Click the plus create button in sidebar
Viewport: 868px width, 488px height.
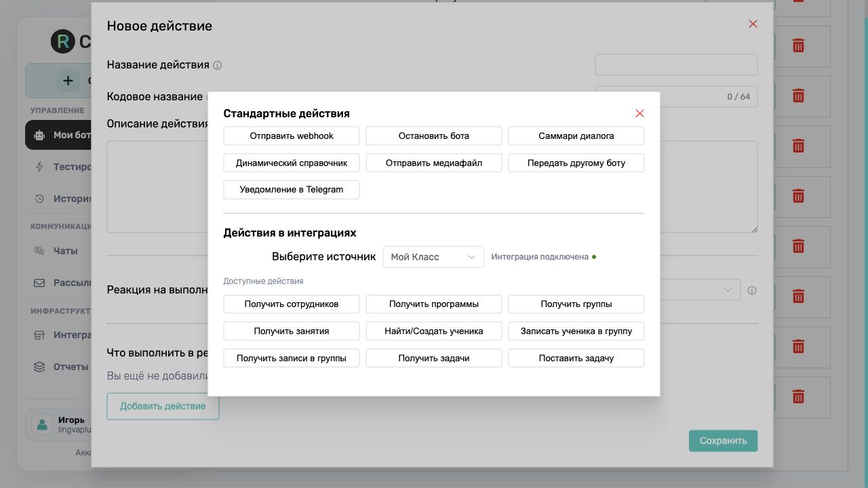coord(67,81)
